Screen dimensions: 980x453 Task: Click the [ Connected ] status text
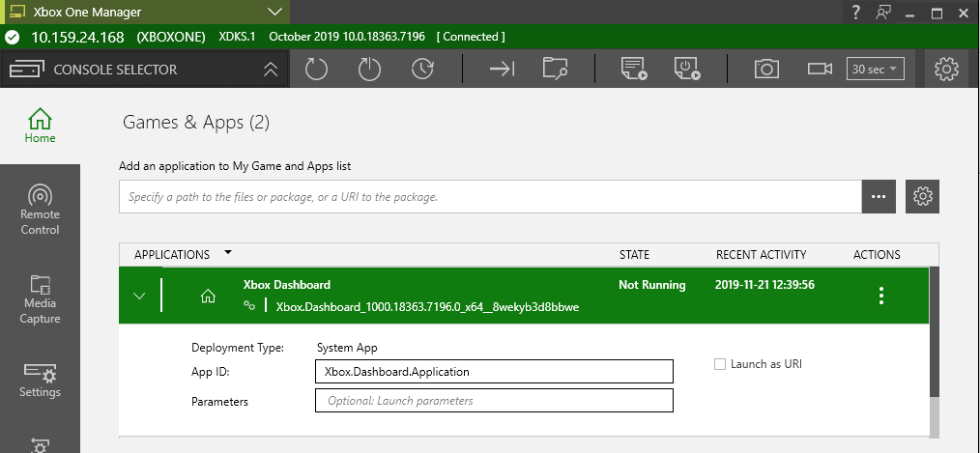(x=471, y=37)
